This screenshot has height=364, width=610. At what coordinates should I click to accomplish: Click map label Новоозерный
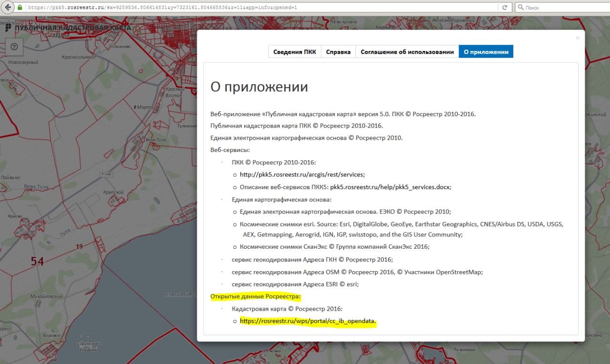[x=23, y=62]
